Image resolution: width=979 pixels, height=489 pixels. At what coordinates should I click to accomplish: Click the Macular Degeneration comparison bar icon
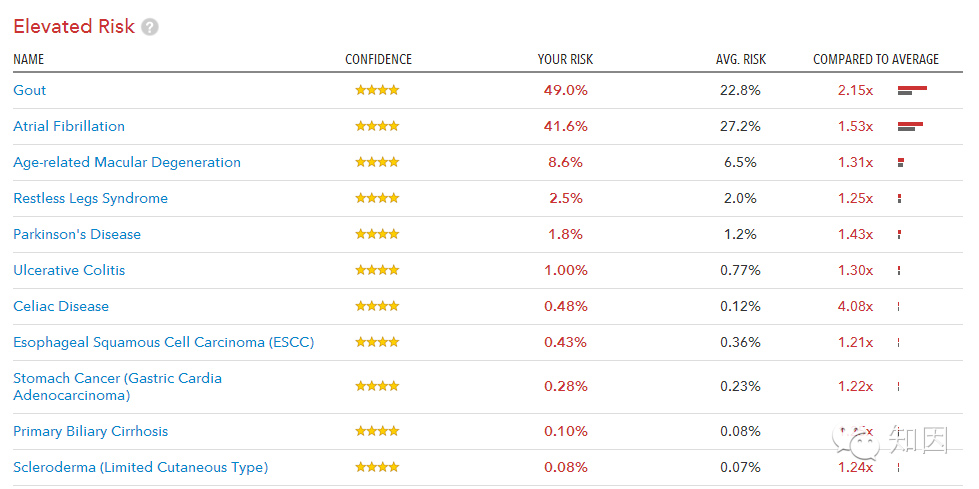(x=901, y=163)
